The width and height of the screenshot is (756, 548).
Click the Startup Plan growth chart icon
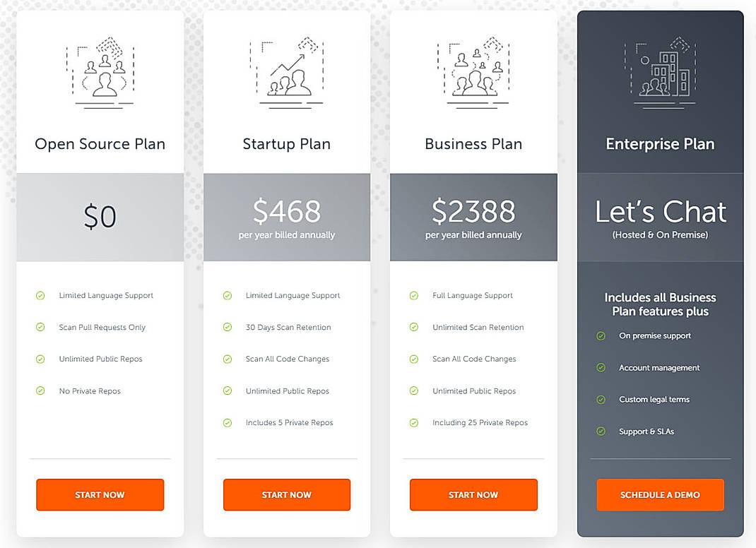pos(287,71)
